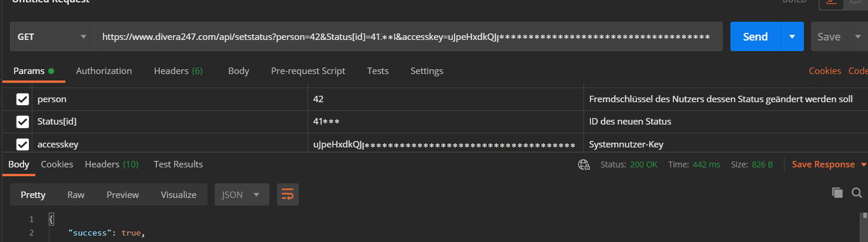Screen dimensions: 868x242
Task: Open the JSON format dropdown
Action: tap(242, 194)
